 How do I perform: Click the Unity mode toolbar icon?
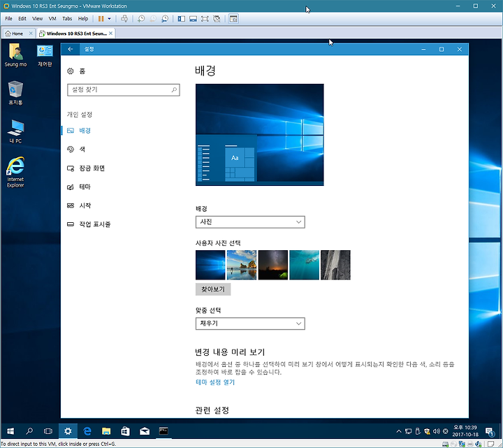coord(217,19)
